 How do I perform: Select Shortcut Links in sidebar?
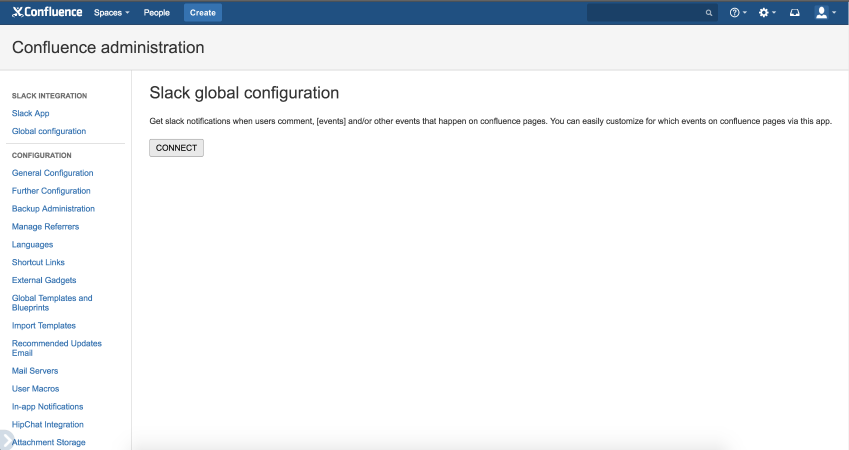click(38, 262)
